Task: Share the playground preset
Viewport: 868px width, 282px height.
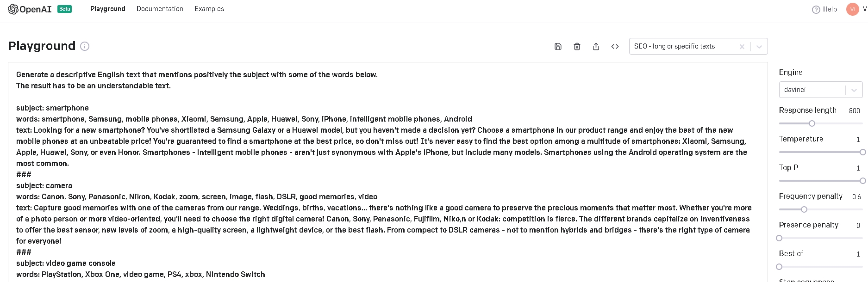Action: (x=596, y=46)
